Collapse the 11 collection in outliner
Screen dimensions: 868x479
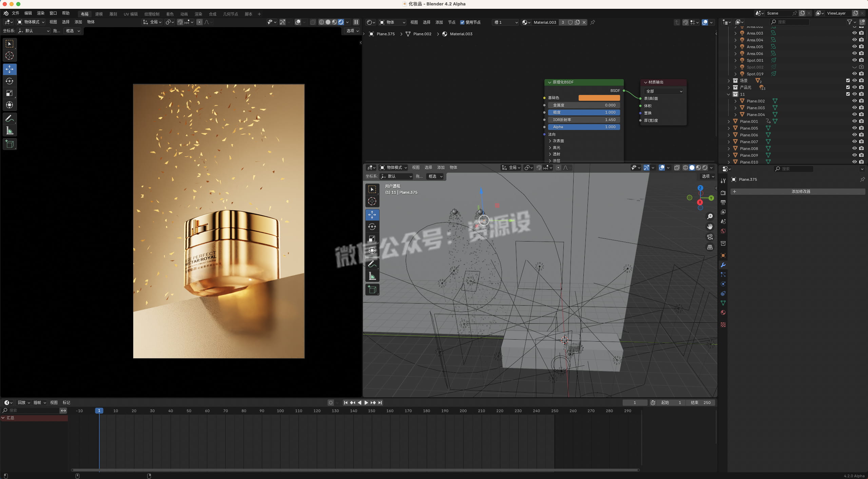729,94
